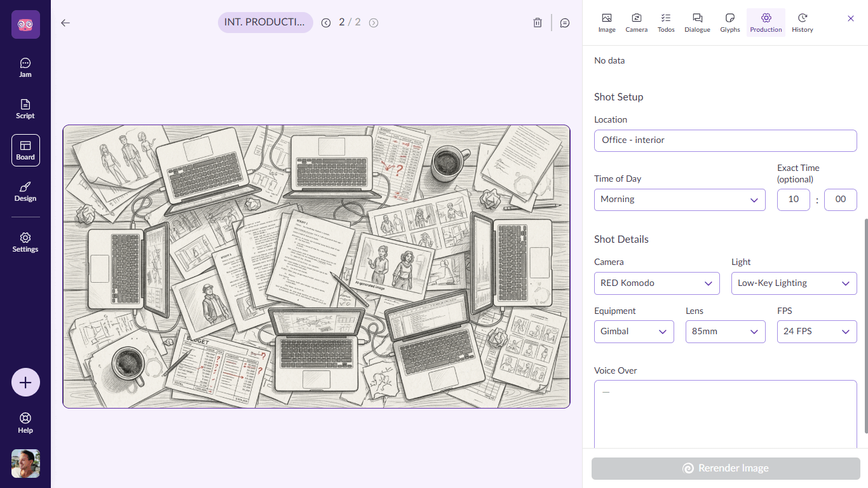Open the Dialogue tab

point(697,23)
